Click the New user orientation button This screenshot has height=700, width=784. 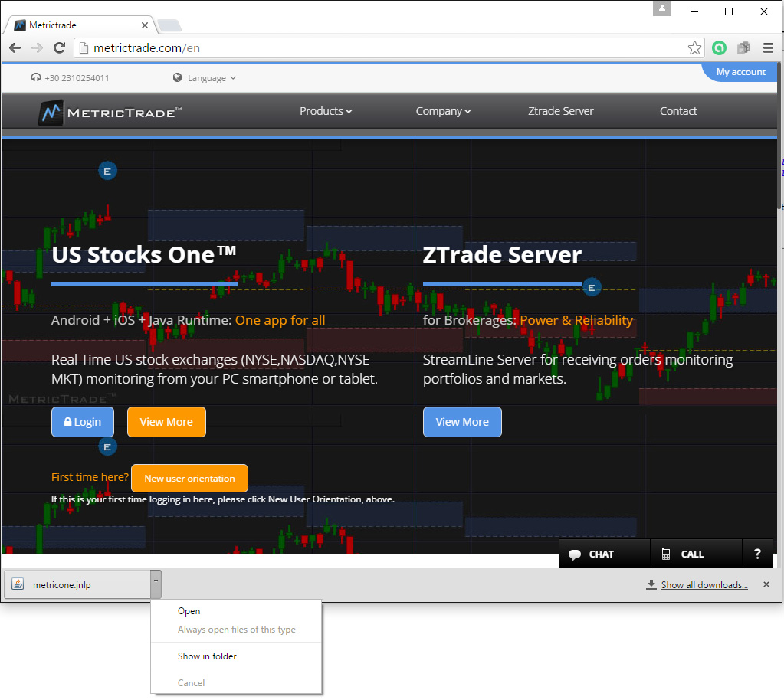(x=189, y=478)
